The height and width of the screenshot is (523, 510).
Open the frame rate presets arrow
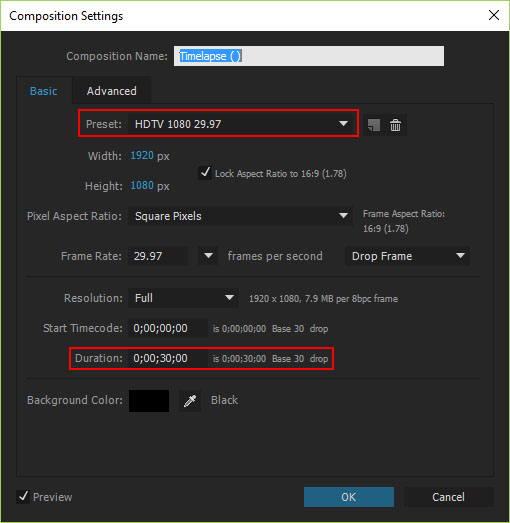[208, 256]
